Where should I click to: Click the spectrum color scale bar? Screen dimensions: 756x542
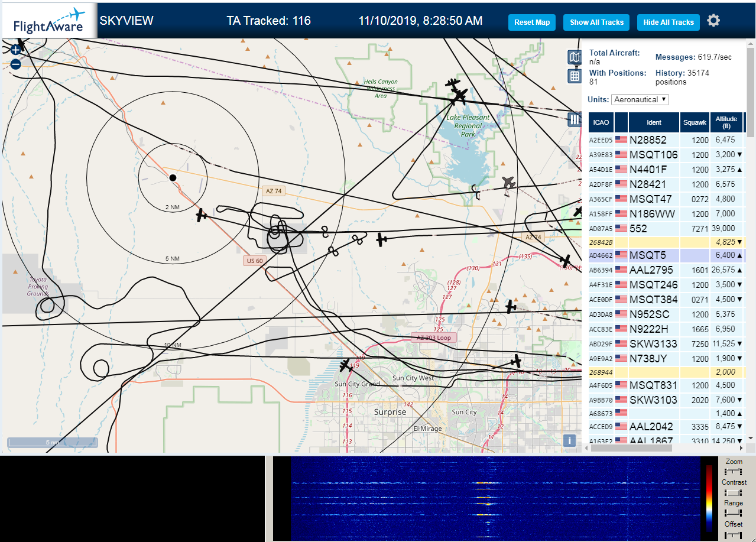pos(709,498)
